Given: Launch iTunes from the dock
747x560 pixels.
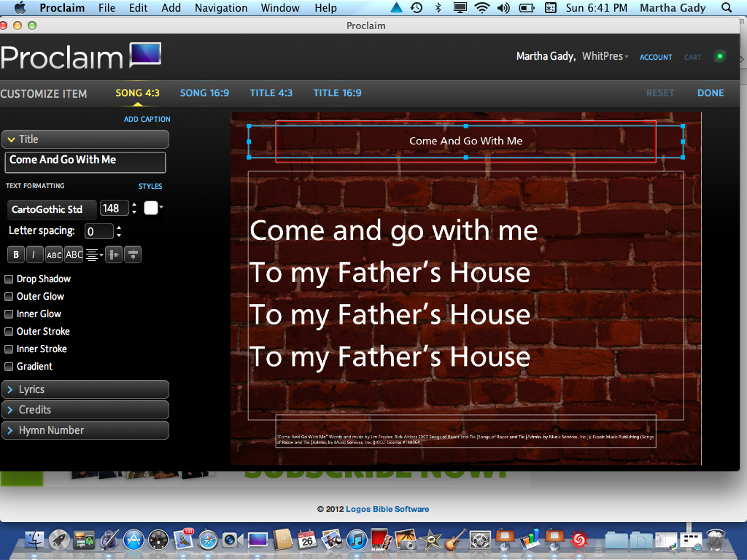Looking at the screenshot, I should click(x=357, y=540).
